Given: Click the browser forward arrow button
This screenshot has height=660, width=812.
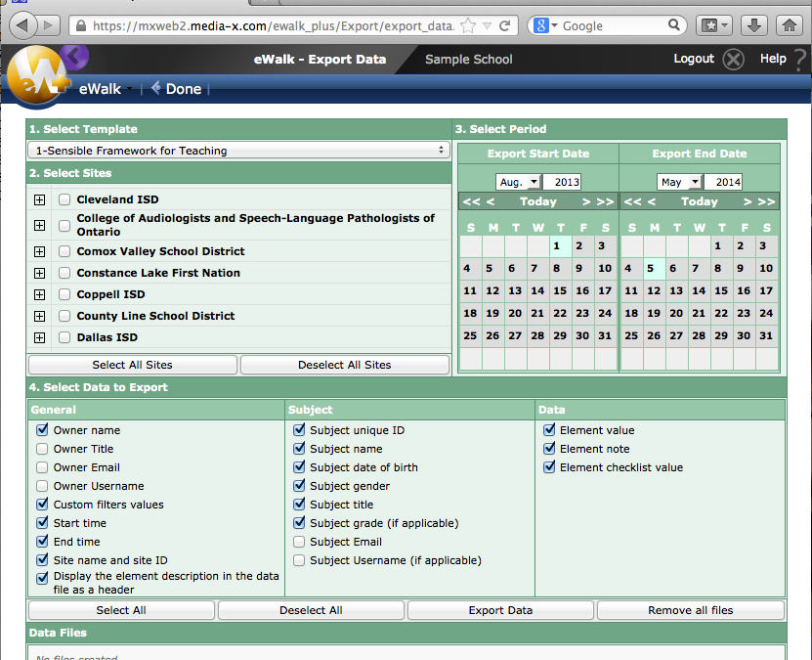Looking at the screenshot, I should pos(49,24).
